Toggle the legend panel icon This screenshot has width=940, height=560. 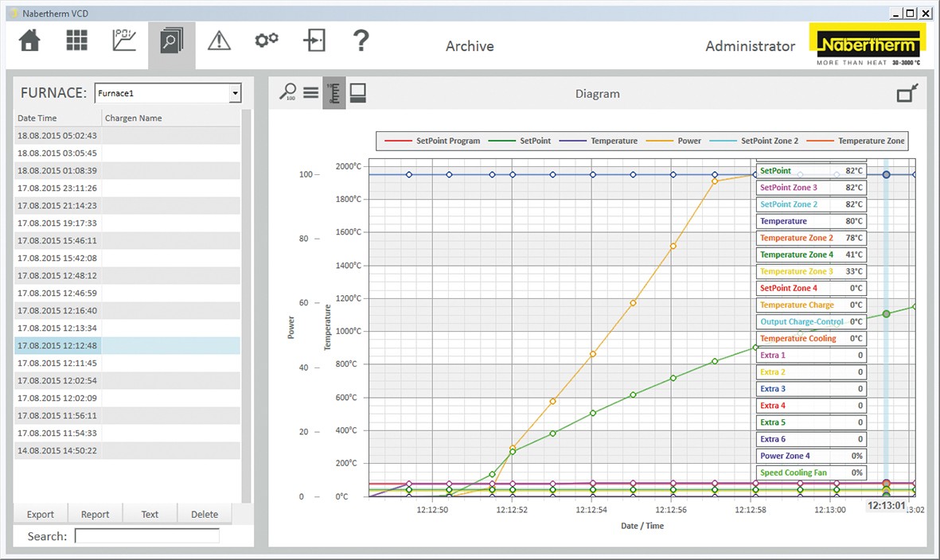358,93
